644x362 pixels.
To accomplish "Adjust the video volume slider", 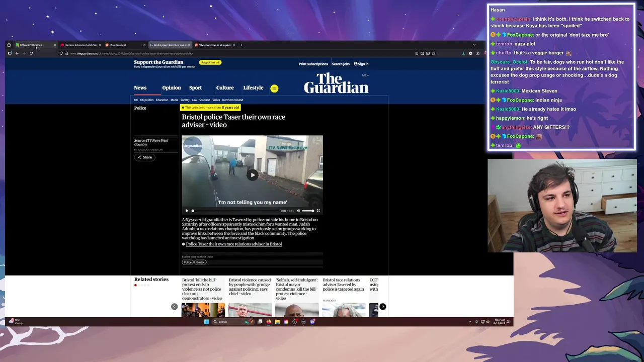I will coord(308,211).
